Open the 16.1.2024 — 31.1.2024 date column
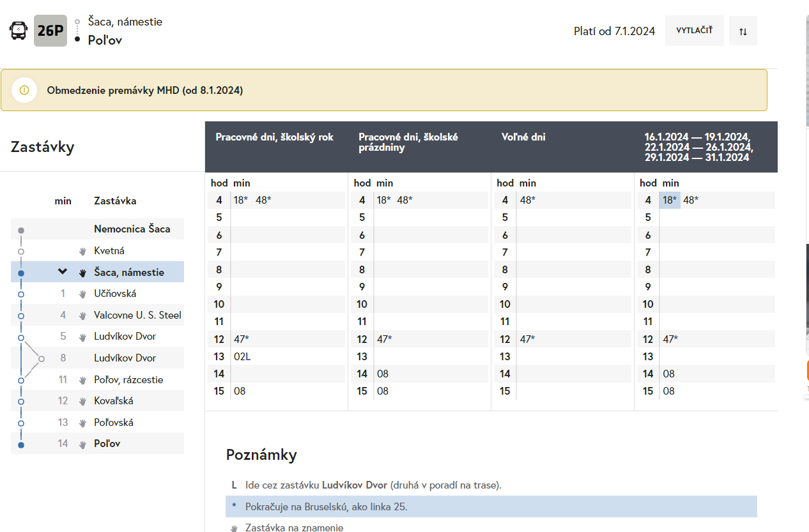This screenshot has height=532, width=809. pos(698,147)
